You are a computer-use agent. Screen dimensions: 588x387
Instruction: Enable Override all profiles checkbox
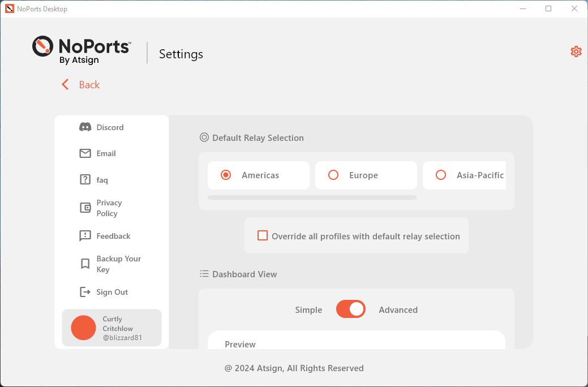coord(263,236)
